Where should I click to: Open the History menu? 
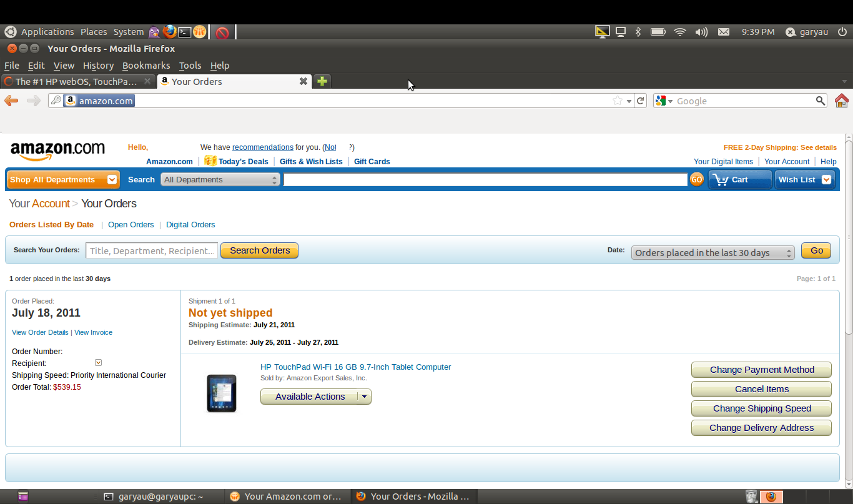click(98, 66)
